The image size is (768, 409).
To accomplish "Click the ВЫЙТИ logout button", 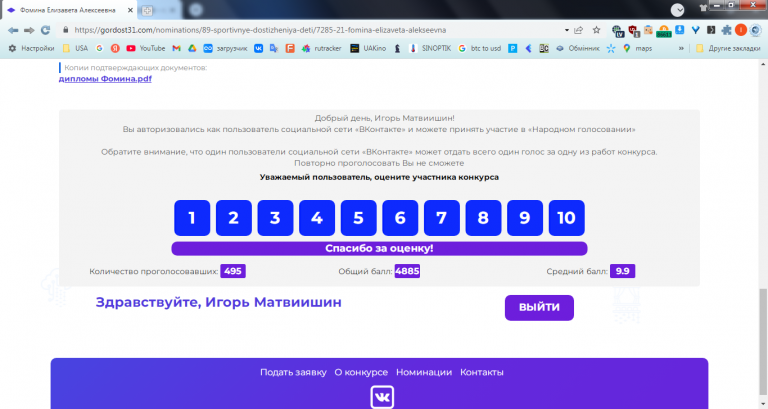I will (x=539, y=308).
